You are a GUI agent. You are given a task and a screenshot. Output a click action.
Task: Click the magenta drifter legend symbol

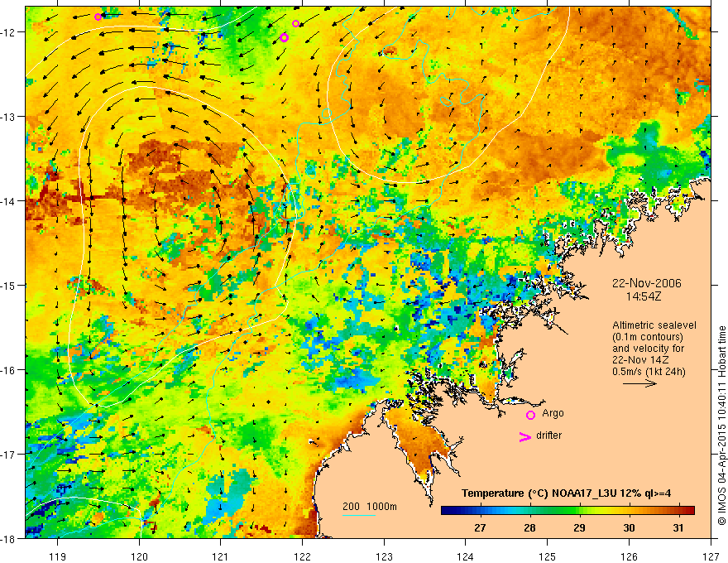524,436
